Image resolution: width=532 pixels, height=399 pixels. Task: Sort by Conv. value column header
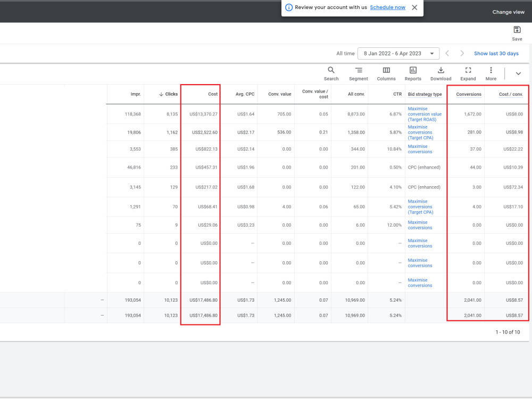(x=280, y=94)
